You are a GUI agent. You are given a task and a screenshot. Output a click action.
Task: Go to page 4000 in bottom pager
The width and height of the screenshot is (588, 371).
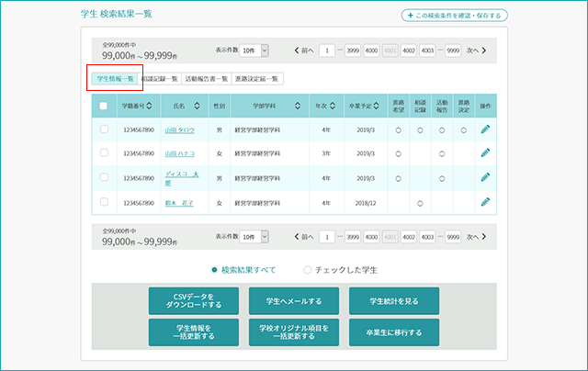pos(371,237)
